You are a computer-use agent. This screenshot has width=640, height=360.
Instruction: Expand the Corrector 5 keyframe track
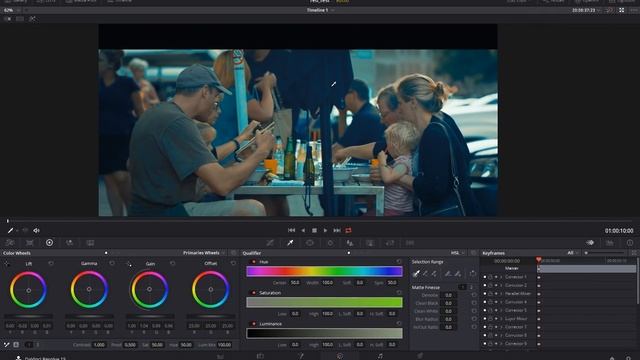click(x=501, y=310)
